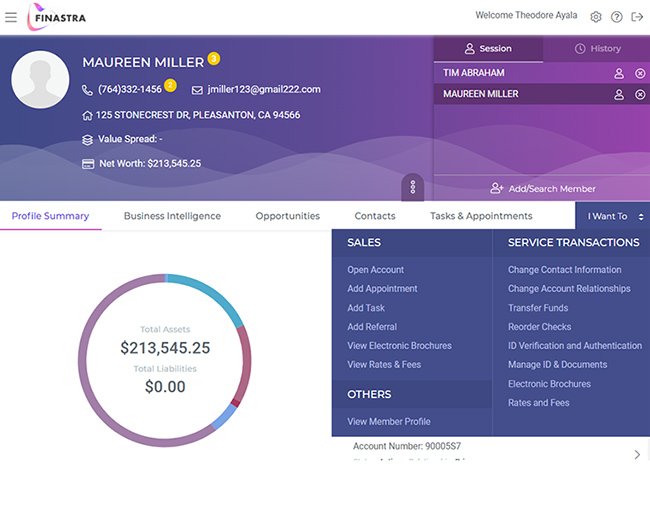Click the phone number (764)332-1456
Screen dimensions: 650x511
click(130, 90)
